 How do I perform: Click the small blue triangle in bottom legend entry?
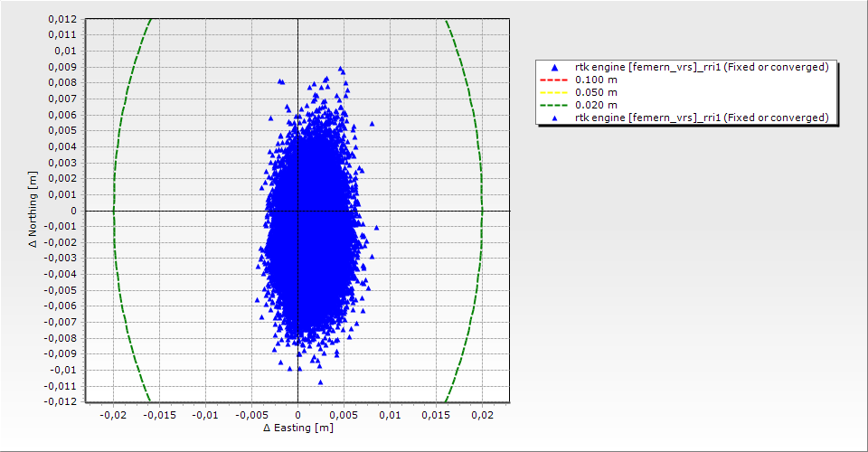(554, 118)
